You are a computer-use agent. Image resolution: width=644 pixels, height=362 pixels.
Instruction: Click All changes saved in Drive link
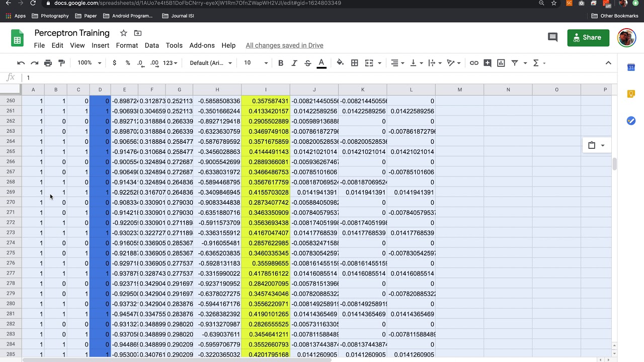[284, 45]
